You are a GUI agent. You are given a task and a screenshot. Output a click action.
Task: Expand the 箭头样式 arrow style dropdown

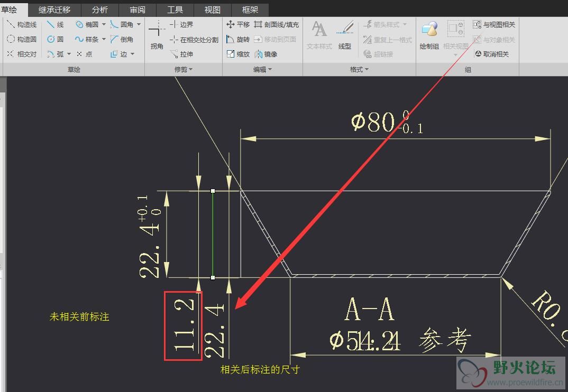click(x=405, y=25)
